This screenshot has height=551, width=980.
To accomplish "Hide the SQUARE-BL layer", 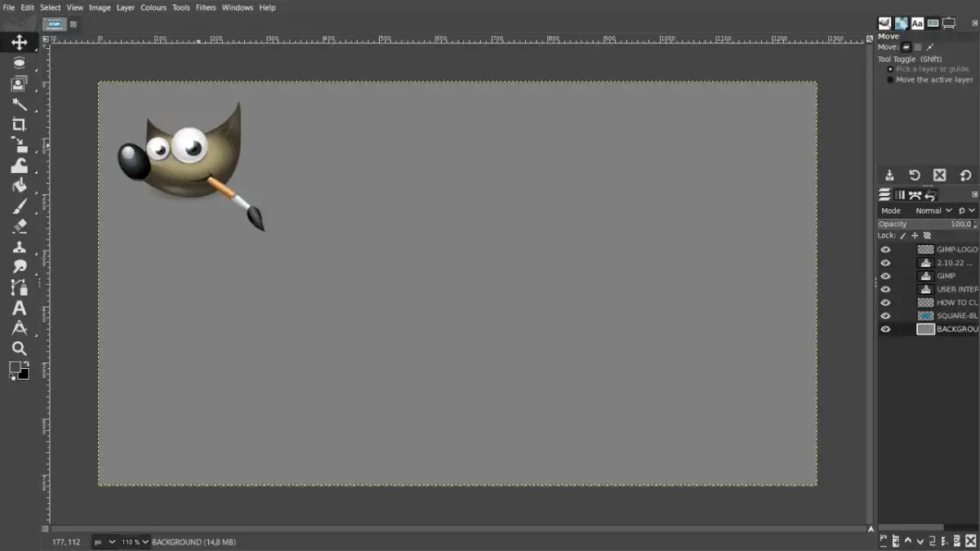I will click(x=885, y=316).
